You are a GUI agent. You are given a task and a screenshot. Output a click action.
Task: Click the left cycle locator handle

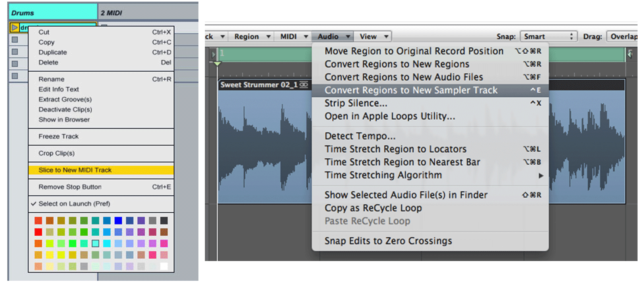click(x=214, y=54)
